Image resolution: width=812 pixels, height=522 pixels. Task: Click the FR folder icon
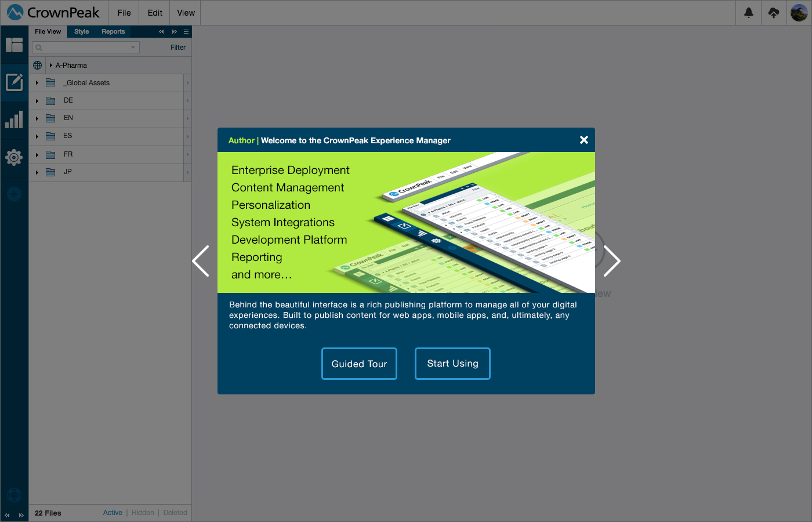click(x=50, y=155)
